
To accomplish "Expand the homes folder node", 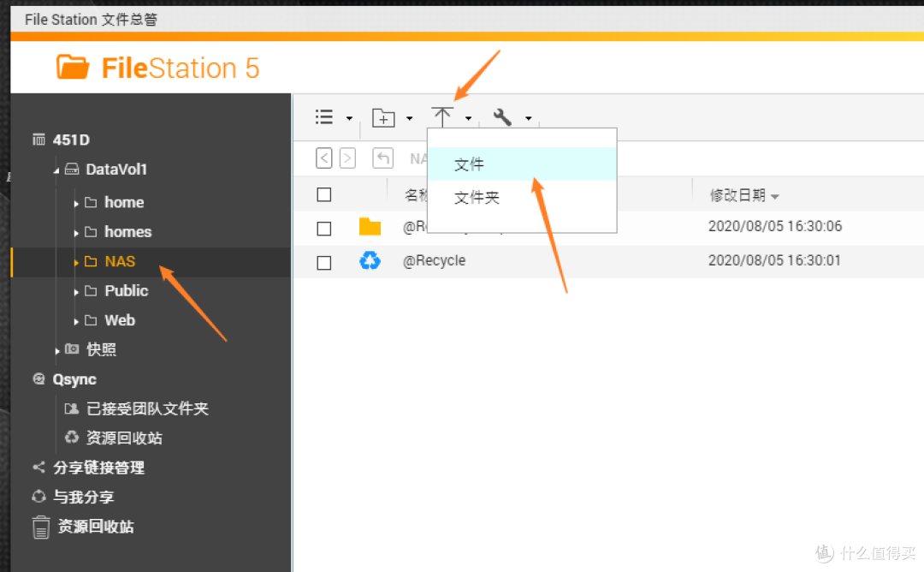I will (x=76, y=233).
